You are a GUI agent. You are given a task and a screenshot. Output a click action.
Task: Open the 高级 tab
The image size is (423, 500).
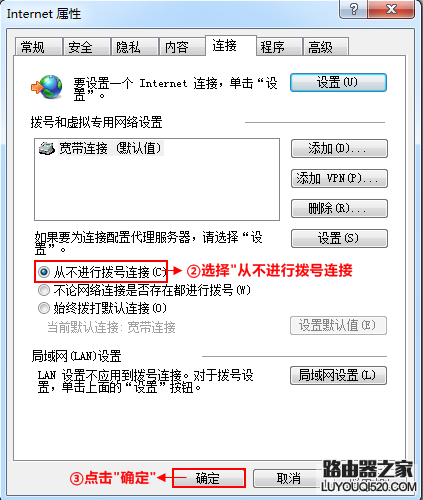[x=326, y=47]
